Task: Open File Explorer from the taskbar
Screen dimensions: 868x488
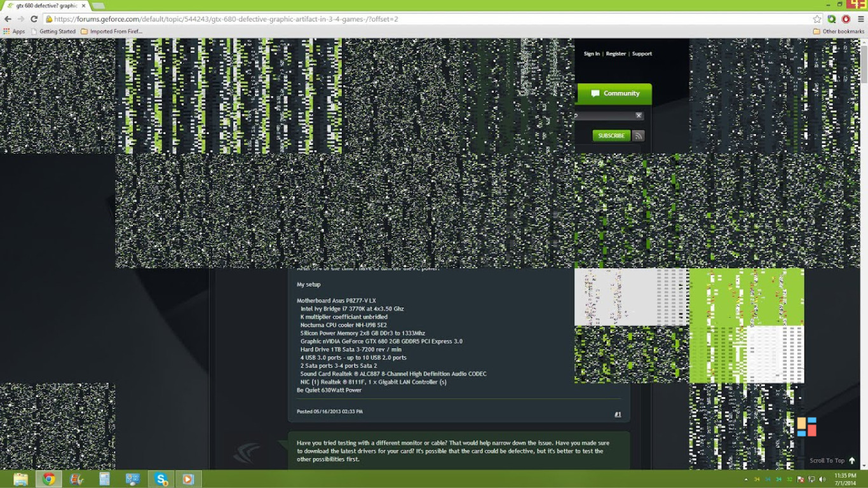Action: (x=20, y=479)
